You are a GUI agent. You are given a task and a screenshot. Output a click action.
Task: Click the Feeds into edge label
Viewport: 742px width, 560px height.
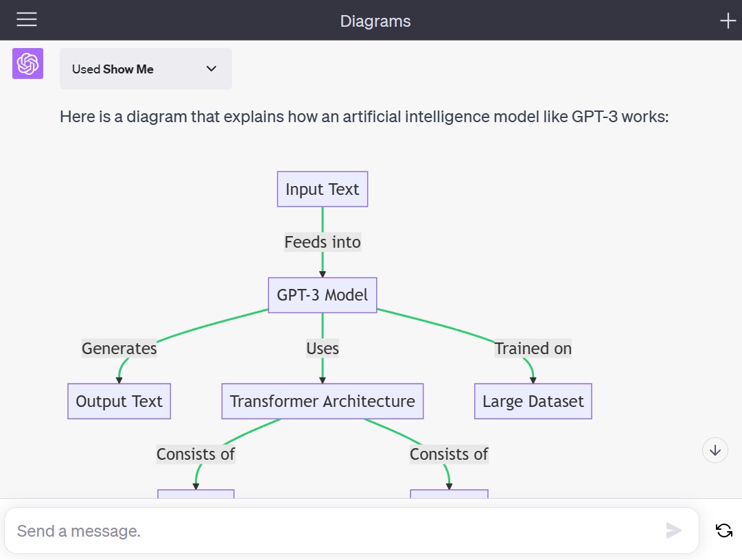(322, 242)
